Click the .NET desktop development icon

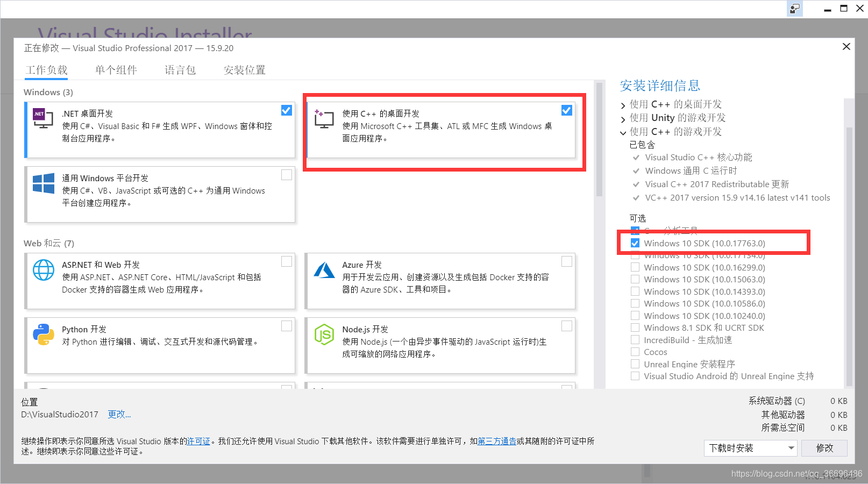coord(43,118)
